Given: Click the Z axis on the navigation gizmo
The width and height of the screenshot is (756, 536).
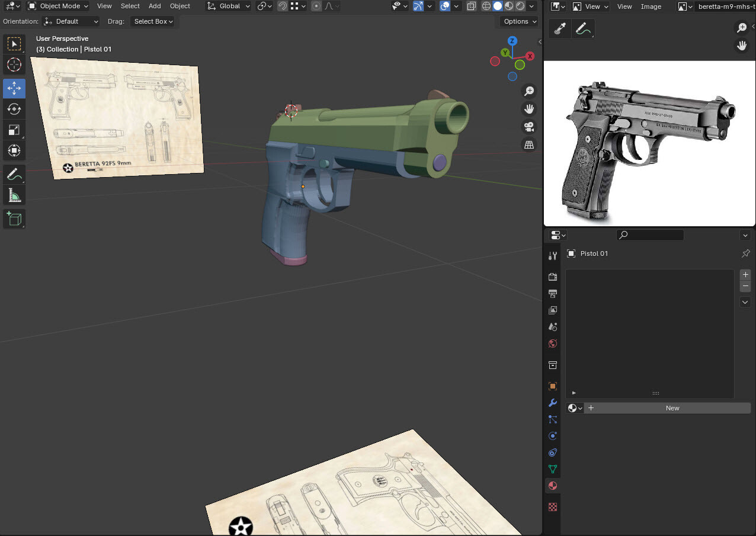Looking at the screenshot, I should pyautogui.click(x=511, y=41).
